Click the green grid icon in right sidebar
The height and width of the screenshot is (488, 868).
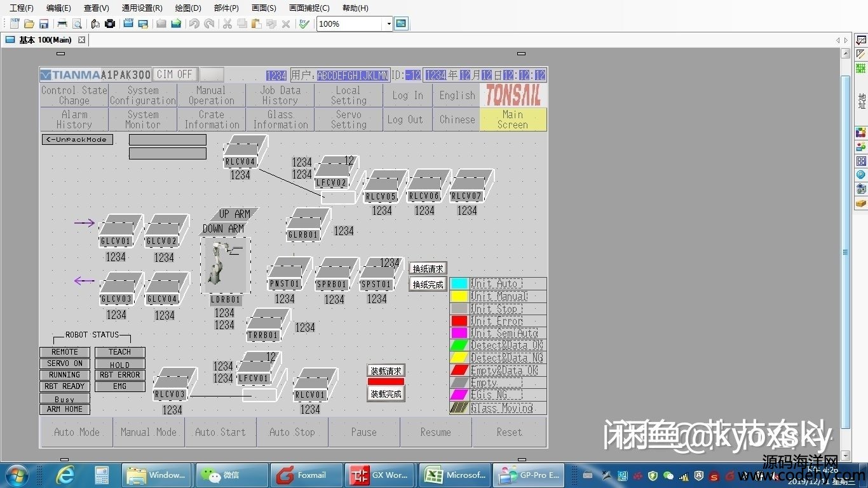(861, 68)
